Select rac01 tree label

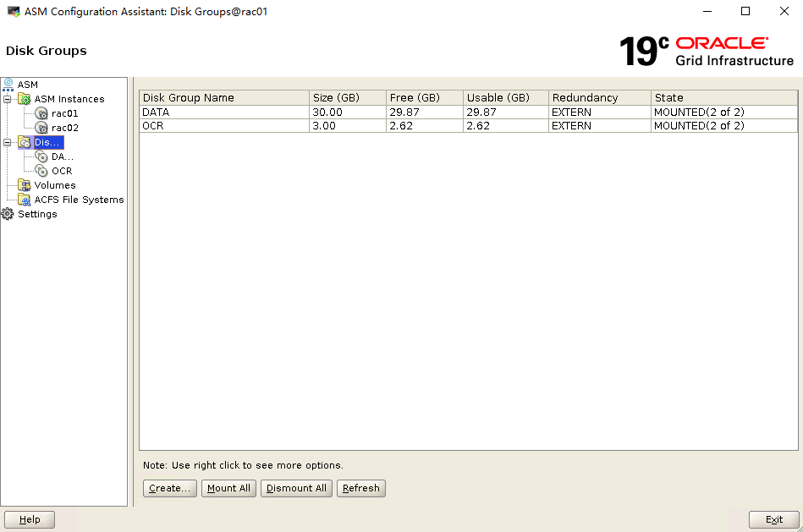coord(64,113)
